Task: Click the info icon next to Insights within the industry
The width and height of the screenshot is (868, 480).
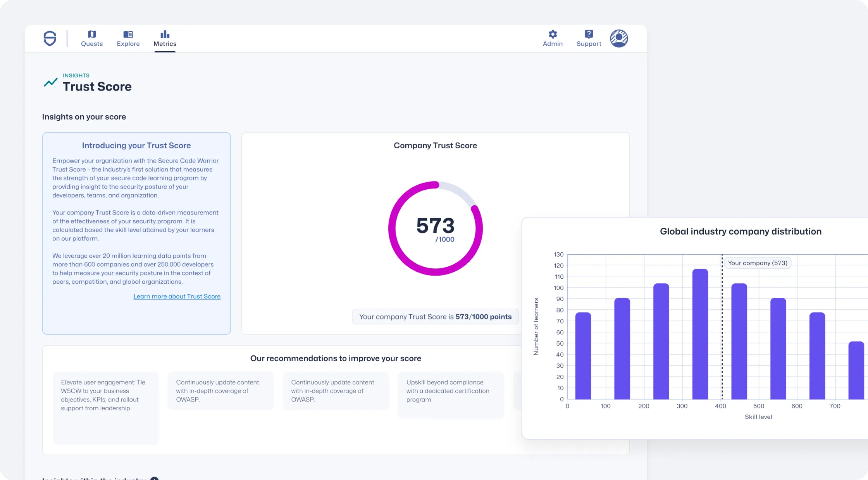Action: pos(155,478)
